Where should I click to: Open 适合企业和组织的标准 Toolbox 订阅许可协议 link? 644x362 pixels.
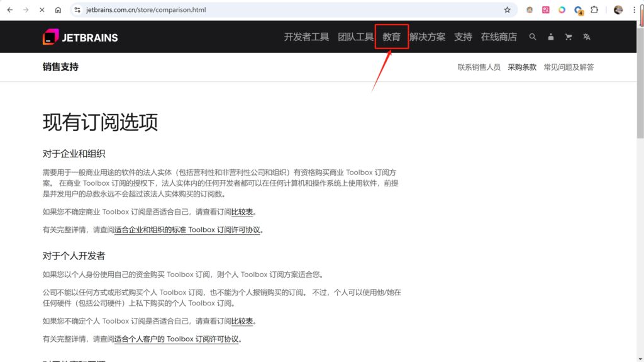[x=187, y=230]
